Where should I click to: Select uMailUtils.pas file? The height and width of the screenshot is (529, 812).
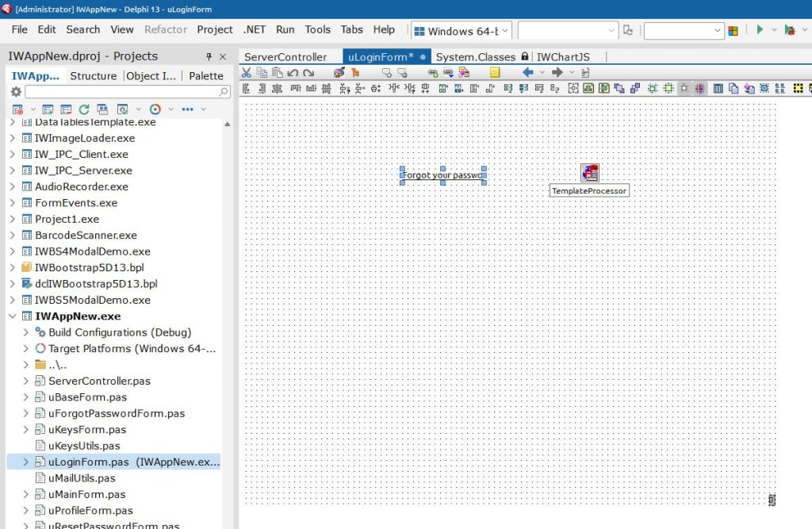point(82,477)
